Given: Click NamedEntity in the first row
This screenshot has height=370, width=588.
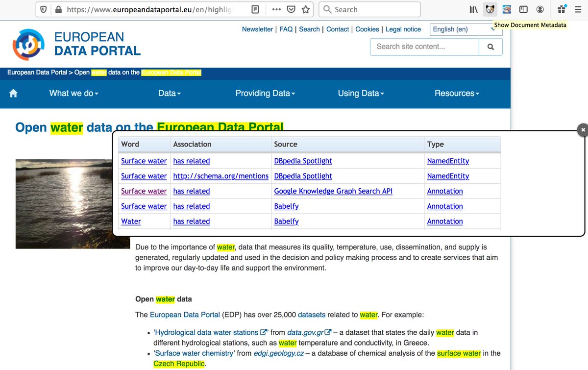Looking at the screenshot, I should coord(448,161).
